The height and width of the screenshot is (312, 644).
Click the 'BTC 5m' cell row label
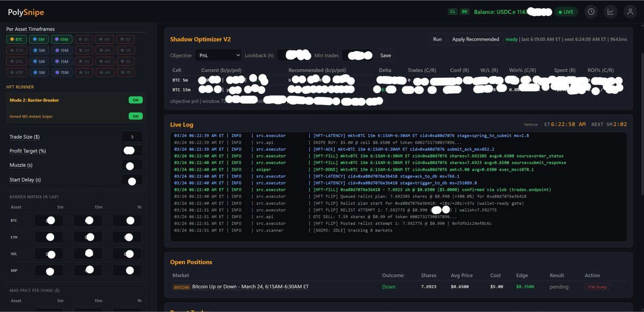coord(179,80)
